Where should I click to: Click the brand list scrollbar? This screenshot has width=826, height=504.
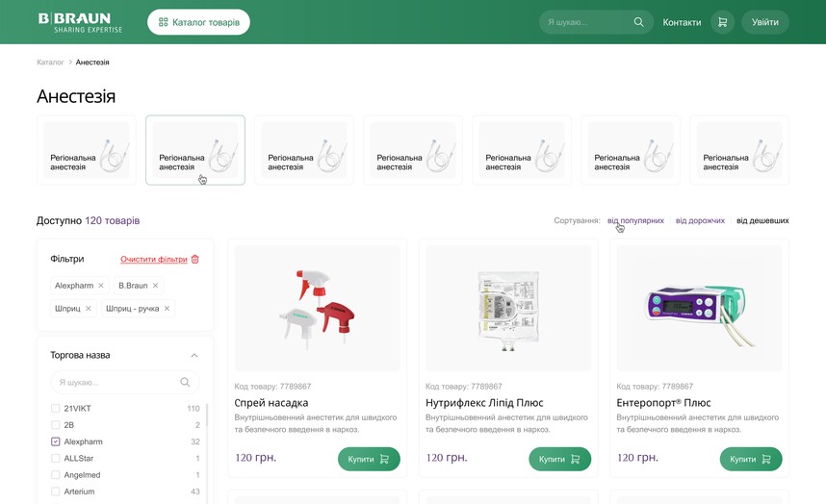206,416
